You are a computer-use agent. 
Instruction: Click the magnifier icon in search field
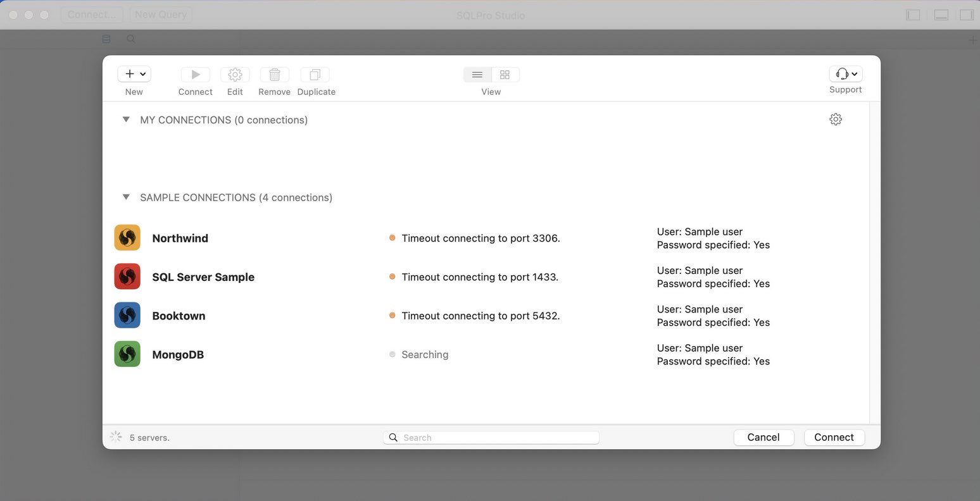pyautogui.click(x=393, y=438)
